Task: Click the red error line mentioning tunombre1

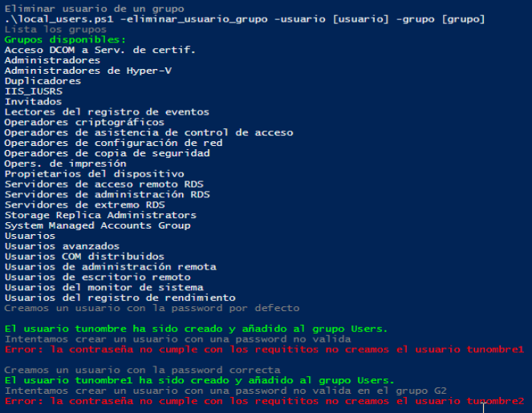Action: (x=263, y=350)
